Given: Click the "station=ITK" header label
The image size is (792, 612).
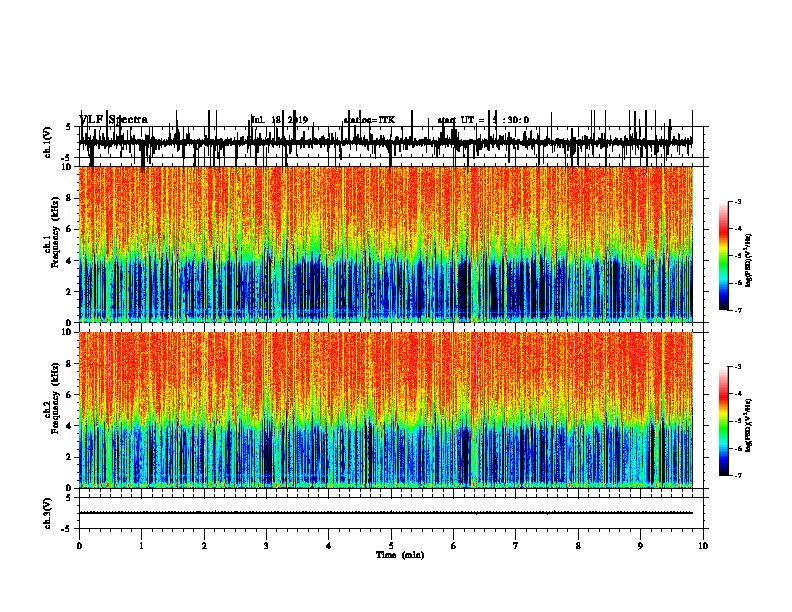Looking at the screenshot, I should [x=369, y=120].
